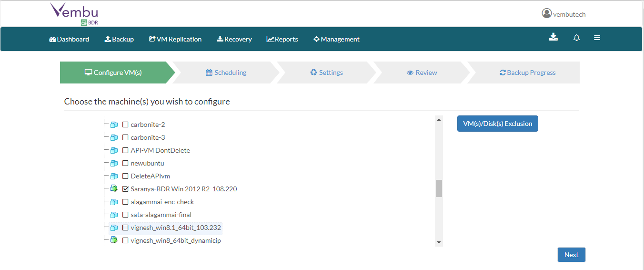Open the hamburger menu icon
The height and width of the screenshot is (270, 644).
point(597,38)
